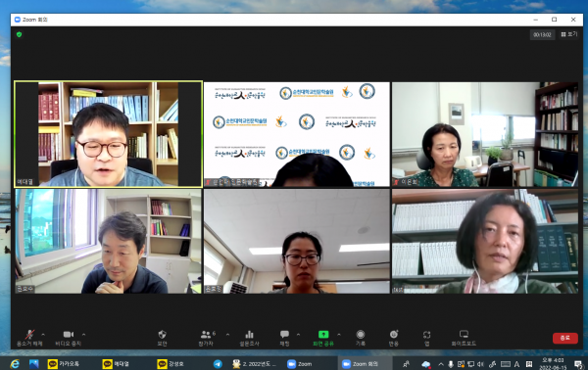Open Internet Explorer from taskbar

(15, 363)
